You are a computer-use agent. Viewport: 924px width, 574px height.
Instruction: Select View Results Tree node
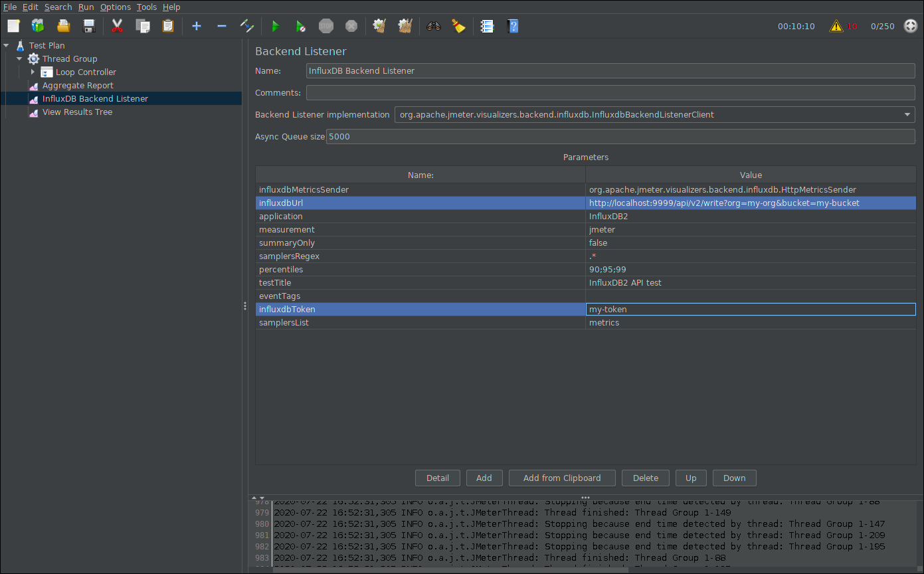click(x=77, y=112)
